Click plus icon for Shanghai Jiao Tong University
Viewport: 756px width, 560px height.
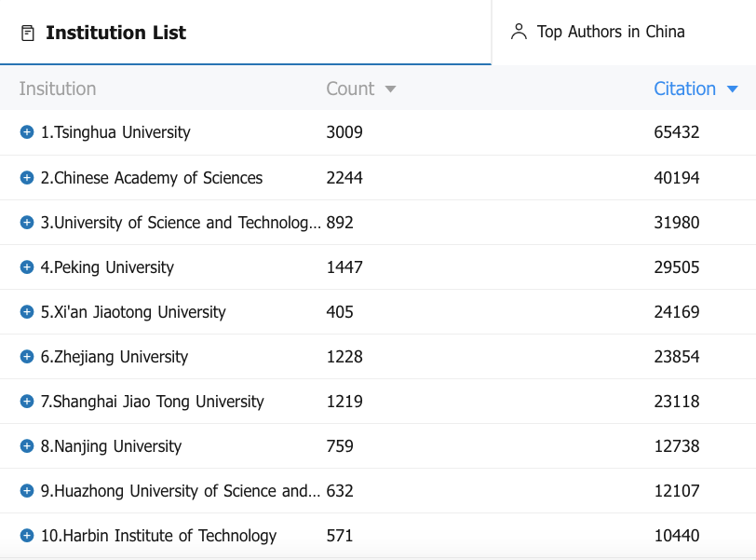pos(27,401)
